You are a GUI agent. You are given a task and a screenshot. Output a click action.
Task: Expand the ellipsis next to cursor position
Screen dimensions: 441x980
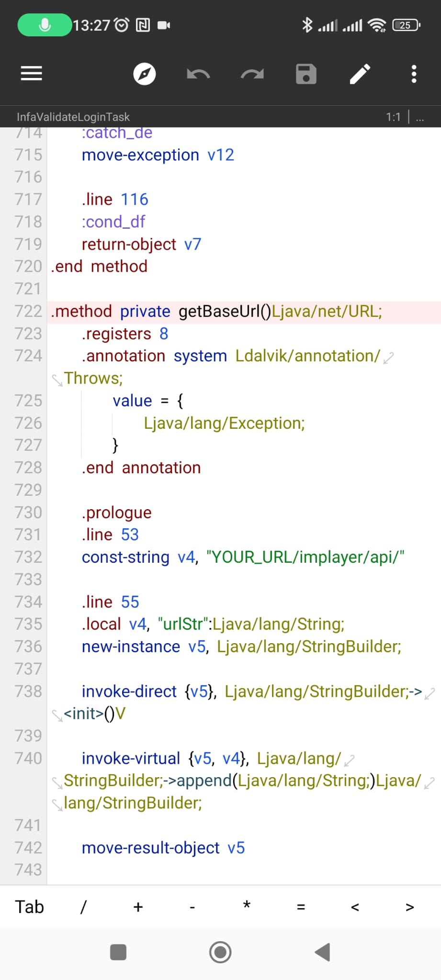[420, 117]
